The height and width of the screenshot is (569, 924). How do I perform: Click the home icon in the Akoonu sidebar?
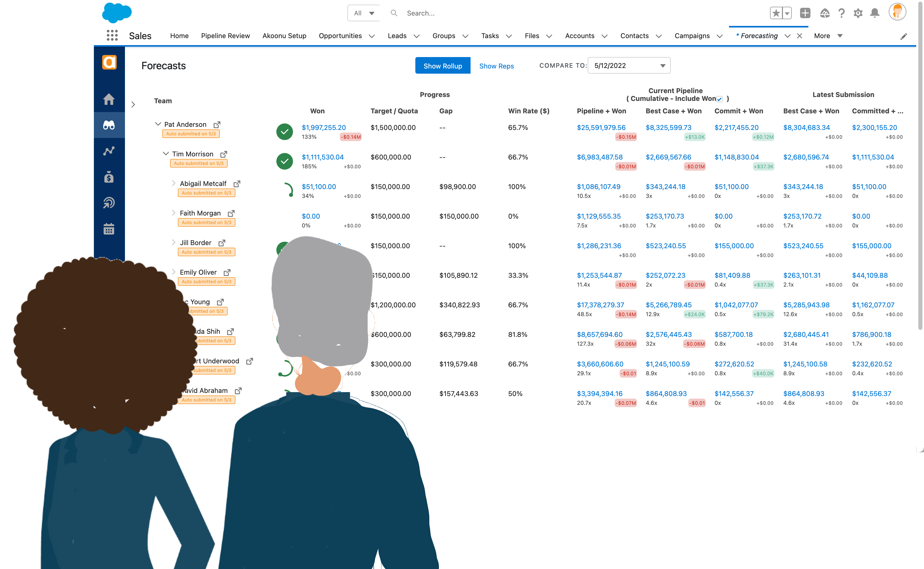[x=109, y=99]
